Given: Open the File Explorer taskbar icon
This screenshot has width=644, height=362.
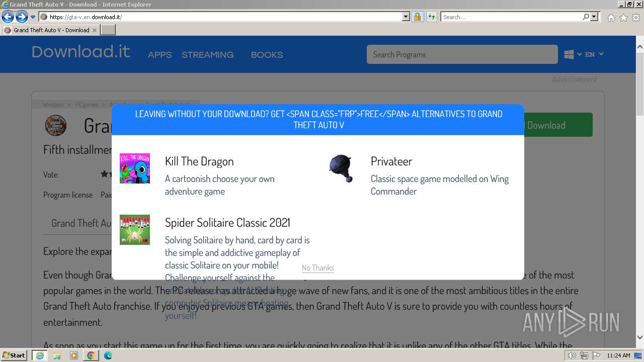Looking at the screenshot, I should tap(57, 355).
